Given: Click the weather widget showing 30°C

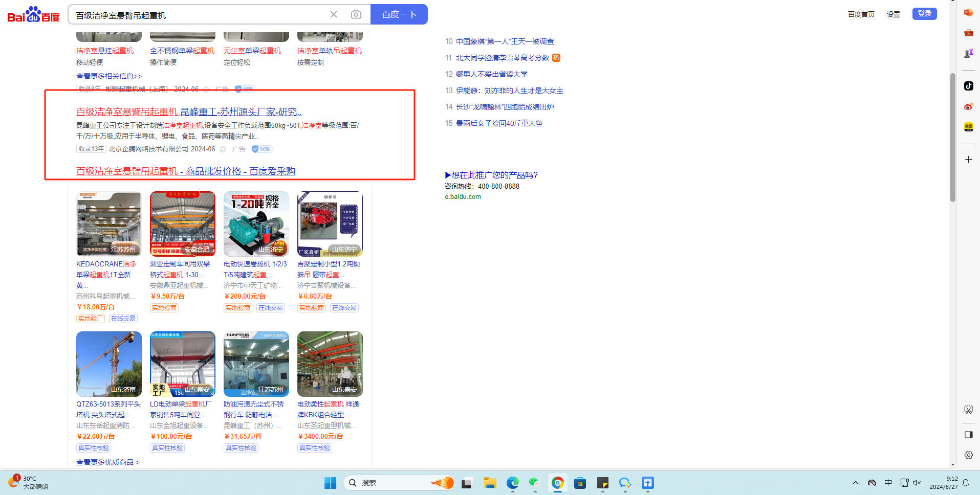Looking at the screenshot, I should click(x=28, y=482).
